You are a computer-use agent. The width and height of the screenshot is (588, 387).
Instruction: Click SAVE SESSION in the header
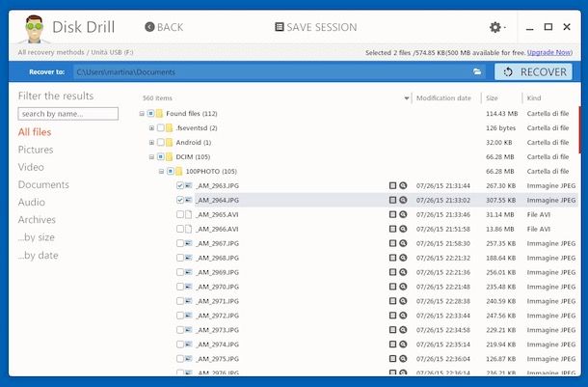[316, 27]
